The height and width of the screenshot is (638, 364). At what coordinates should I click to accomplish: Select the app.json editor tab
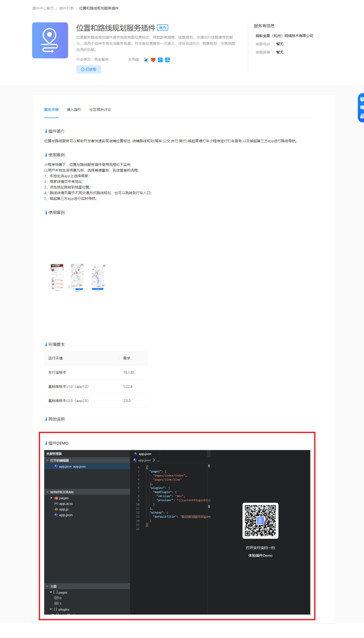(145, 454)
